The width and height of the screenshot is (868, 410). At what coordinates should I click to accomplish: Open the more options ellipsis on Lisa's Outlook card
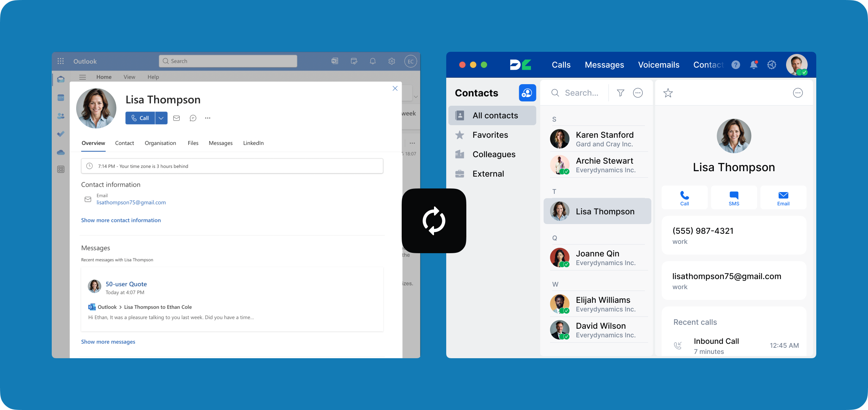[207, 118]
